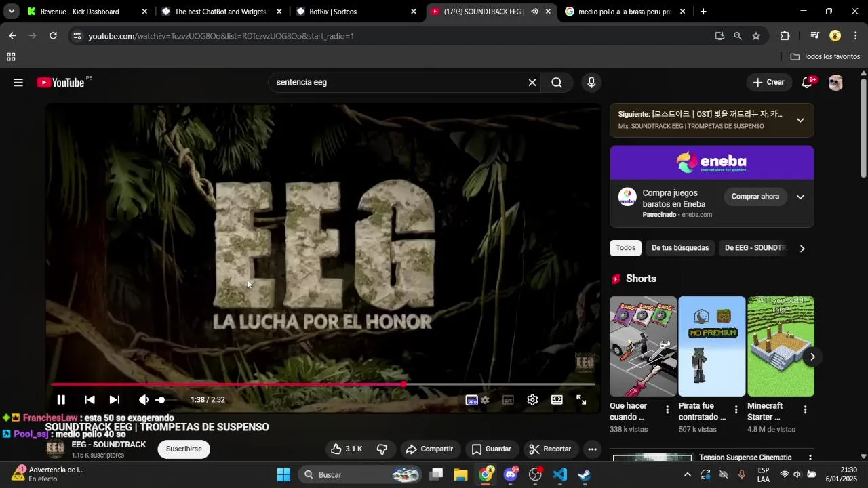
Task: Mute the SOUNDTRACK EEG tab audio icon
Action: pos(534,12)
